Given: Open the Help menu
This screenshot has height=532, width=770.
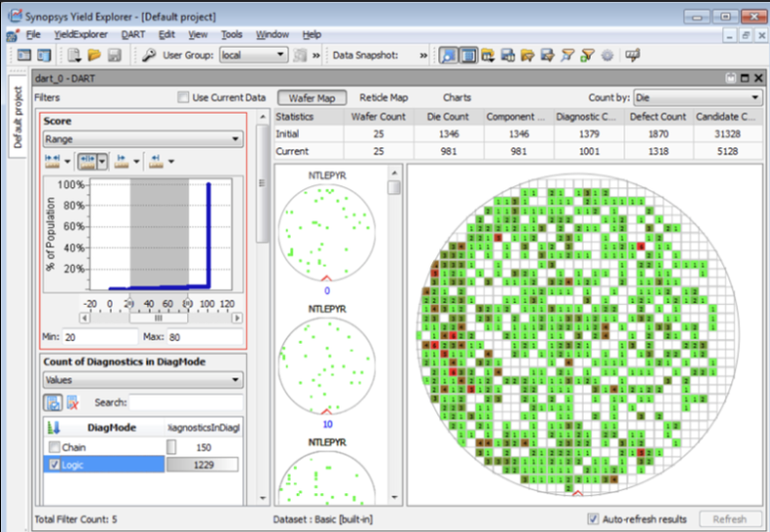Looking at the screenshot, I should 312,35.
